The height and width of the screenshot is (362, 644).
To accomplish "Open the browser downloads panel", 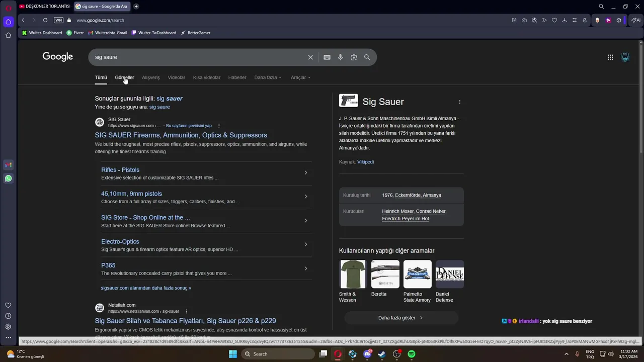I will tap(565, 20).
